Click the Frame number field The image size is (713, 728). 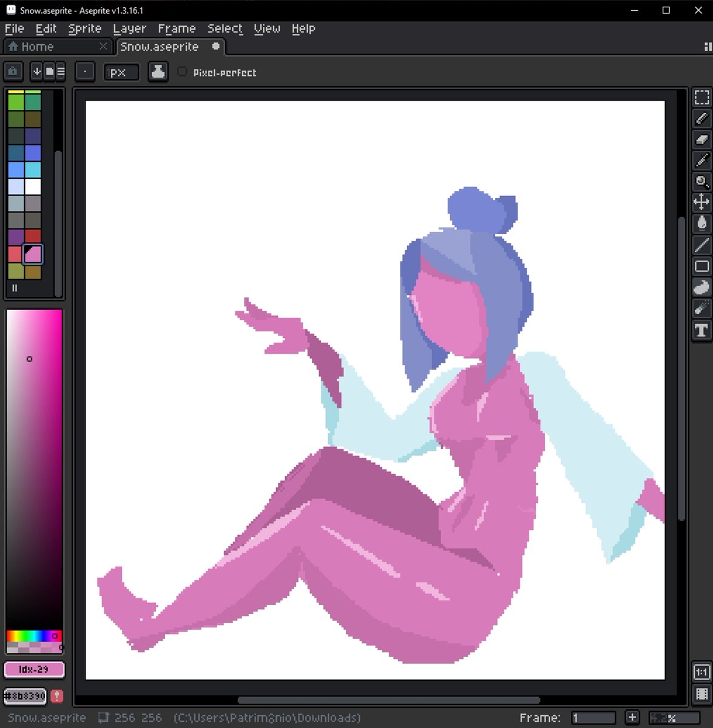coord(593,718)
